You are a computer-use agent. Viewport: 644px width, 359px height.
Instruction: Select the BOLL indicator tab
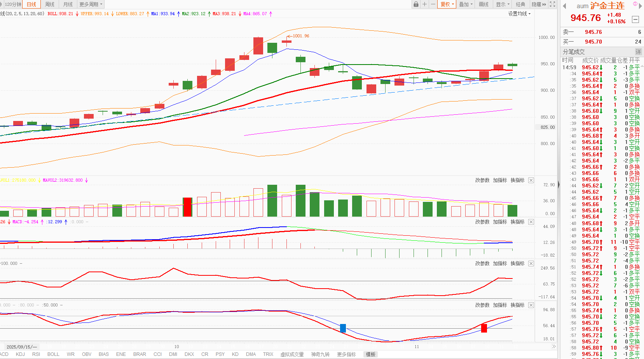point(53,354)
